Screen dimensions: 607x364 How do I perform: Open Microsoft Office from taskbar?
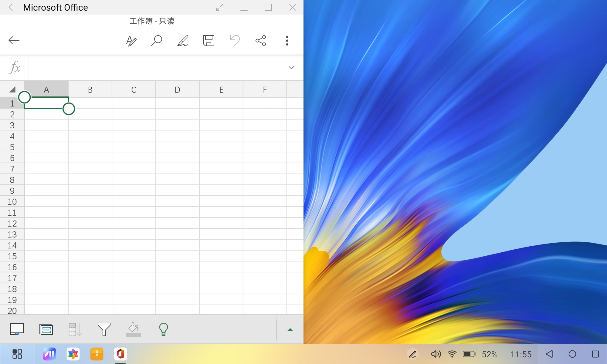pos(120,354)
